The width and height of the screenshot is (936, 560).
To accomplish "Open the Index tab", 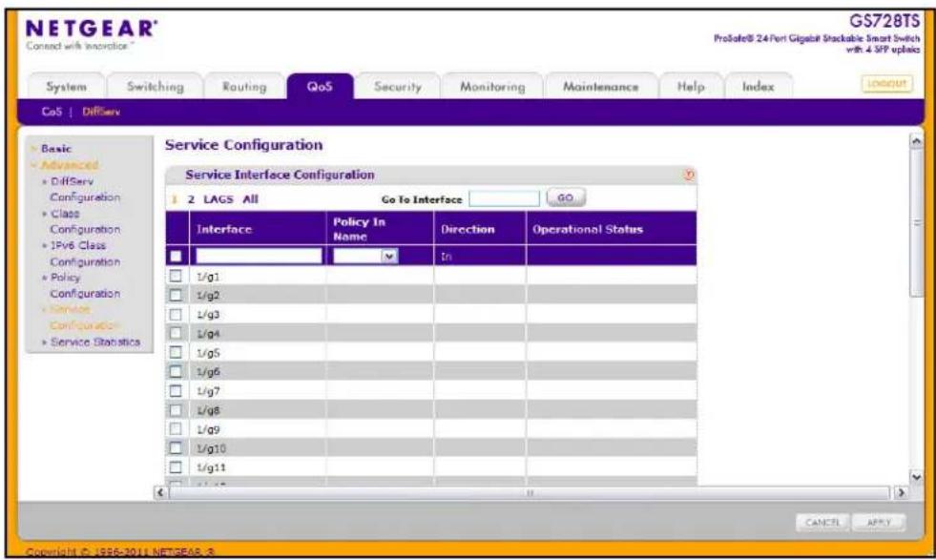I will (x=759, y=87).
